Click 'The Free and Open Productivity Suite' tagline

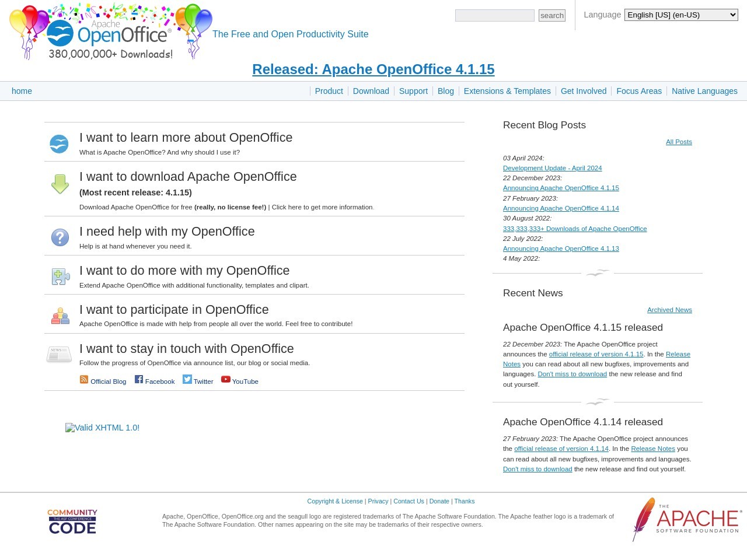tap(291, 34)
